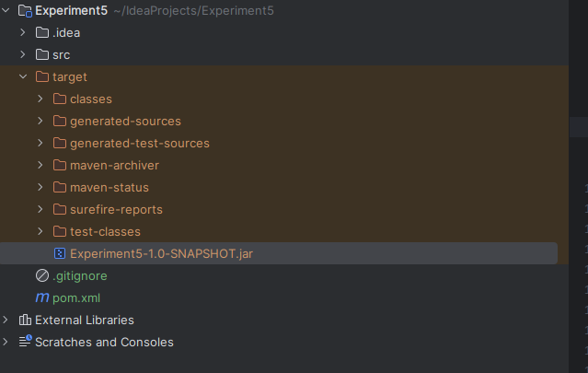The width and height of the screenshot is (588, 373).
Task: Expand the src folder
Action: point(22,54)
